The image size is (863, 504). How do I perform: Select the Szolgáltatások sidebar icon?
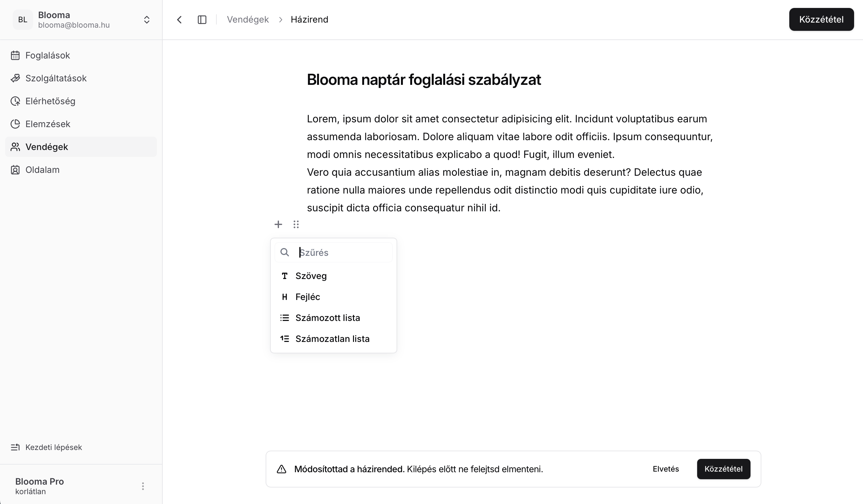point(15,78)
